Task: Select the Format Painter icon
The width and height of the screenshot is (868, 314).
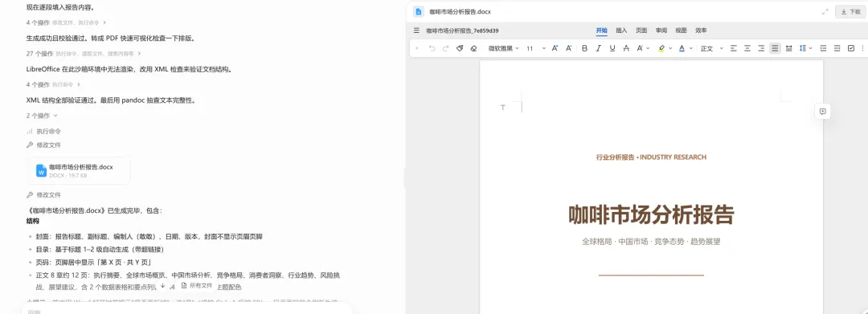Action: point(460,49)
